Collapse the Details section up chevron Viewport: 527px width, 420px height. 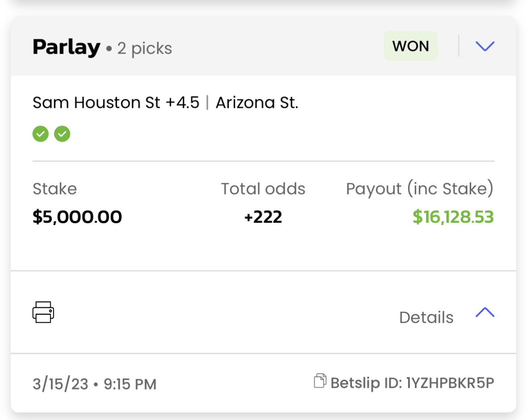point(485,313)
